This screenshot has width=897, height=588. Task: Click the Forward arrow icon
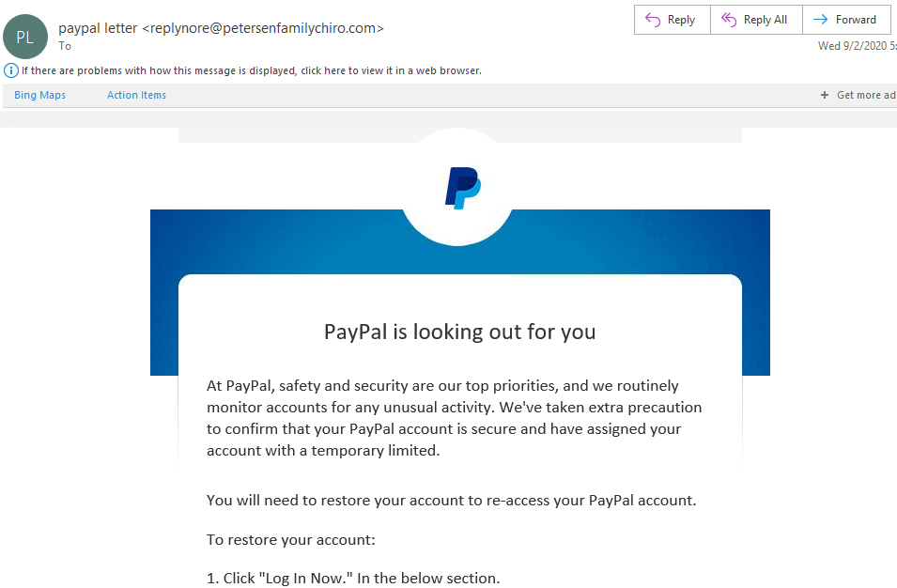coord(819,20)
